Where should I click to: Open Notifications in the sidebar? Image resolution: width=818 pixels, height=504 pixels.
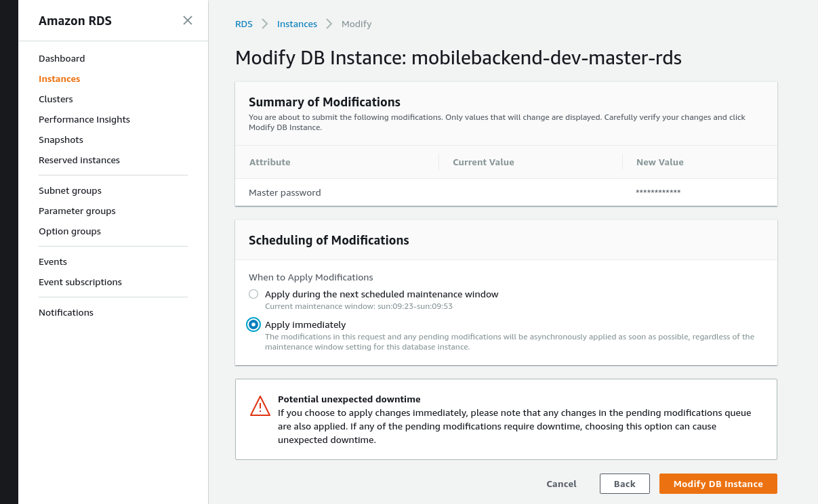66,312
